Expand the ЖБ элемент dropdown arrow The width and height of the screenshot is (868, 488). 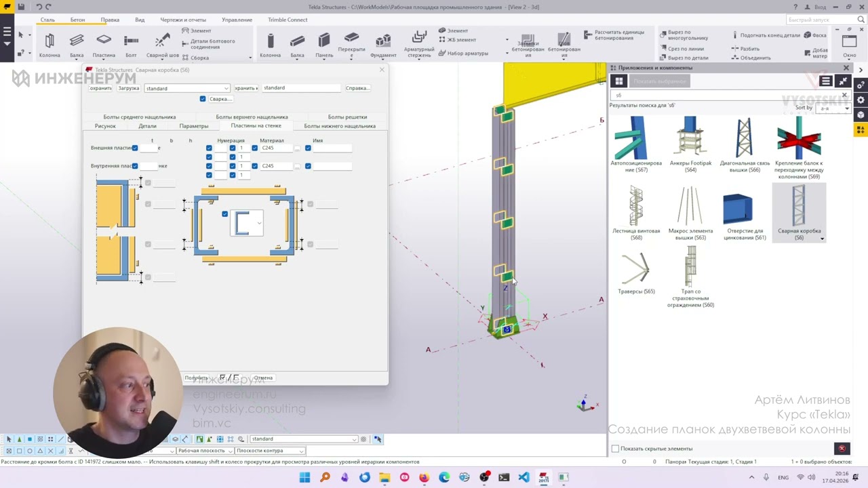coord(507,39)
